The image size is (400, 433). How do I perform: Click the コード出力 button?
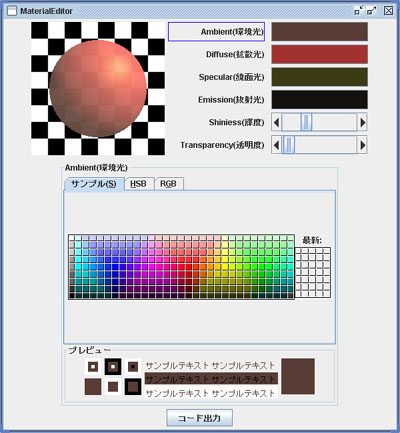point(200,418)
